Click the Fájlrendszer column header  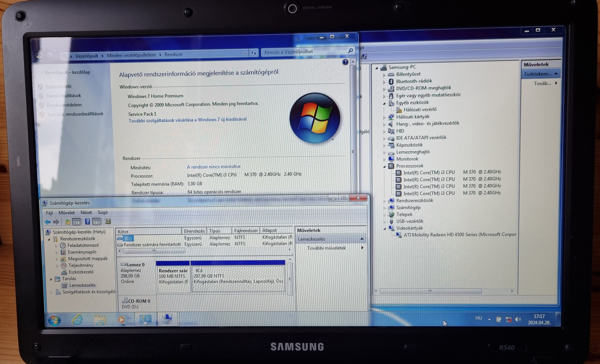coord(246,231)
